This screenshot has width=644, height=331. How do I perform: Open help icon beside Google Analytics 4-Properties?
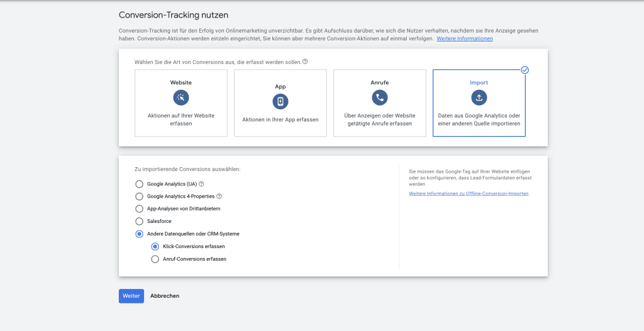[x=219, y=197]
